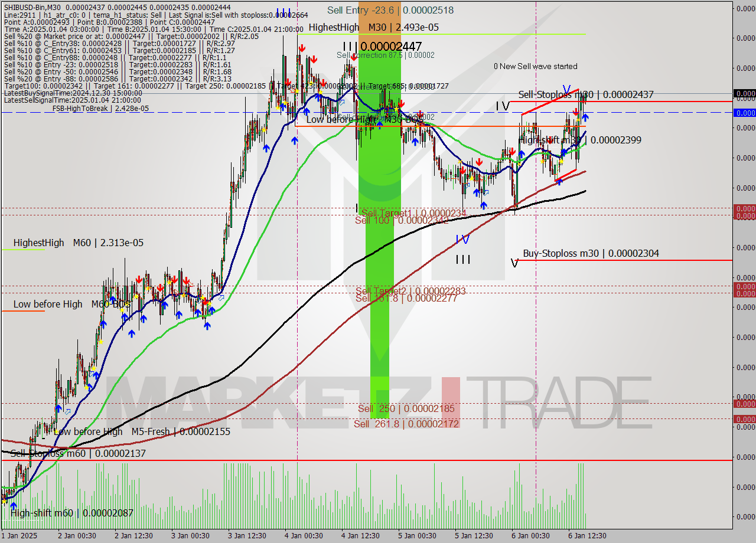Select the 'Sell Target2 | 0.00002283' label
This screenshot has height=543, width=756.
(x=411, y=290)
